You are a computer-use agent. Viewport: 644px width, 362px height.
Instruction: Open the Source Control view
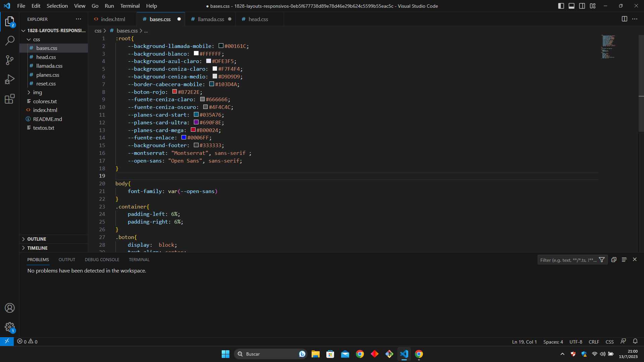(x=10, y=60)
